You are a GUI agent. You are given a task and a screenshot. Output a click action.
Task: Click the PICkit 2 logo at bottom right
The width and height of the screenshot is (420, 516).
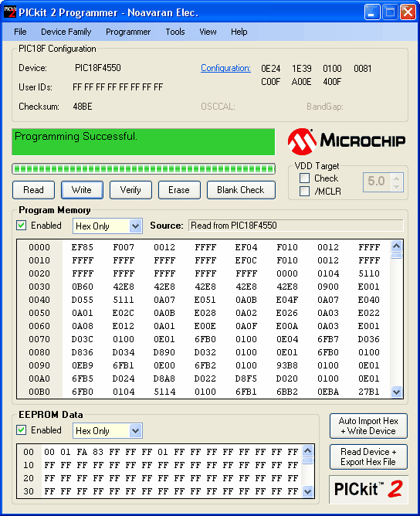point(368,489)
